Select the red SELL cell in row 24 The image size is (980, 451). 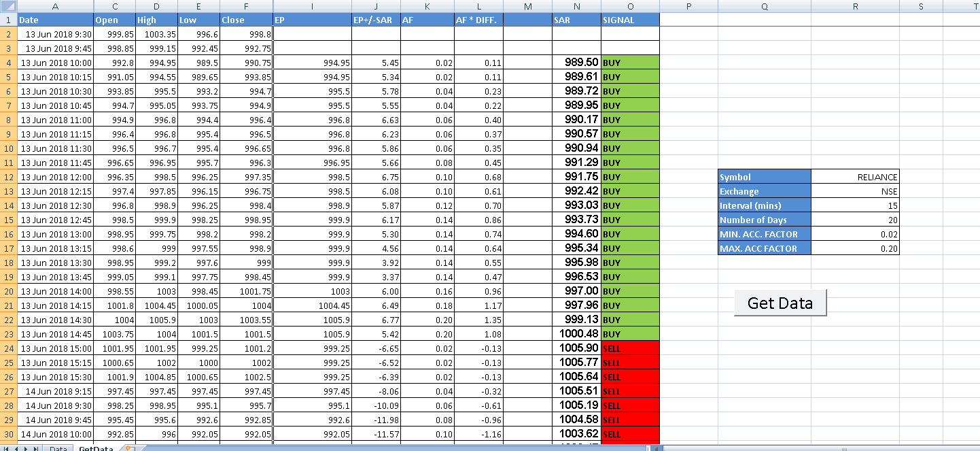(630, 348)
